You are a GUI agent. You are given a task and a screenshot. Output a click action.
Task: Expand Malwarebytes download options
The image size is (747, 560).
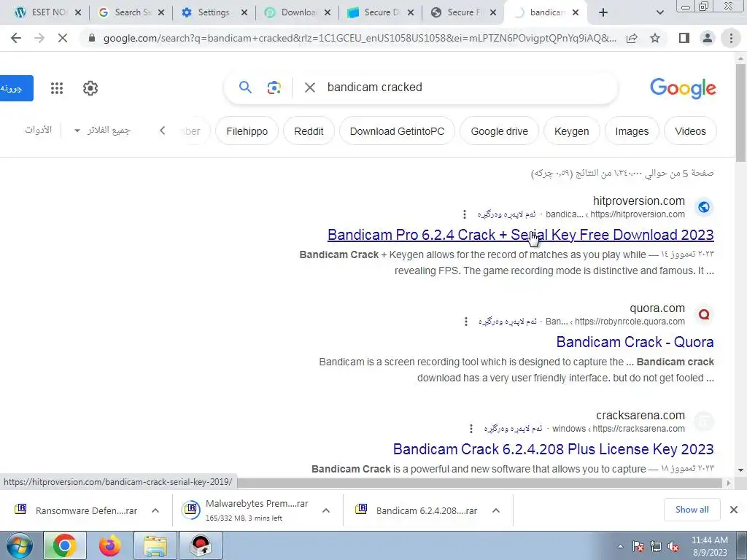[x=326, y=510]
